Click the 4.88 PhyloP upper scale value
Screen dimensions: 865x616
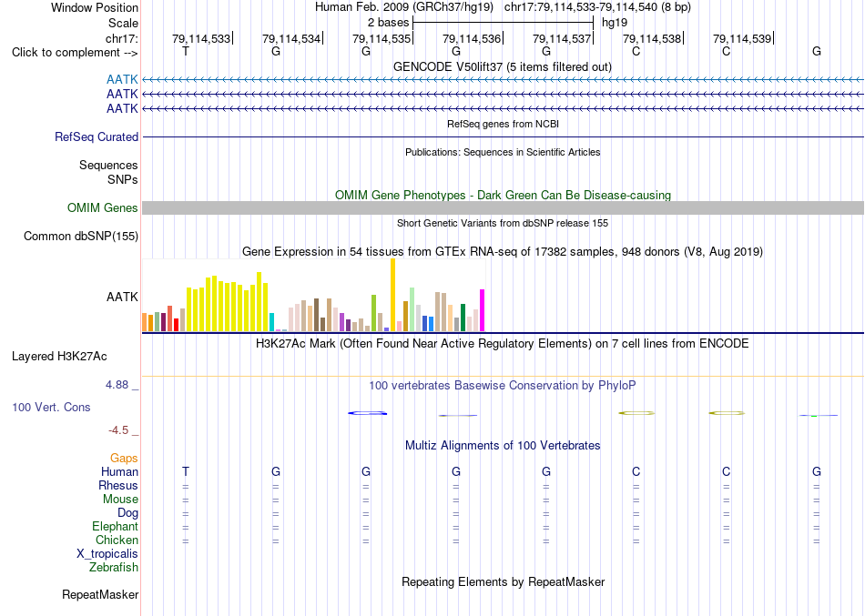pos(117,385)
